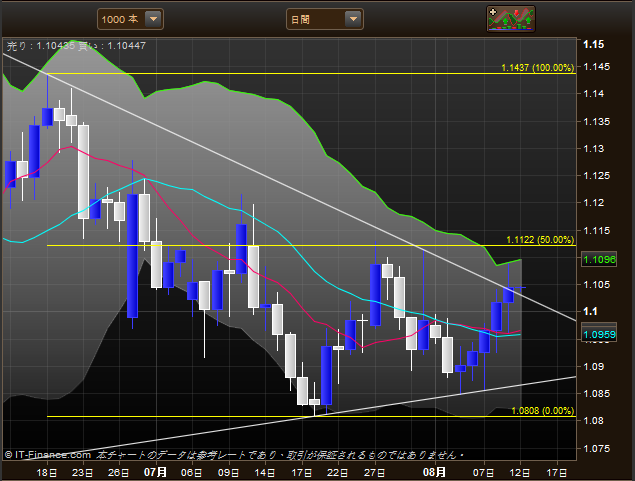
Task: Click the green 1.1096 price tag
Action: [x=599, y=259]
